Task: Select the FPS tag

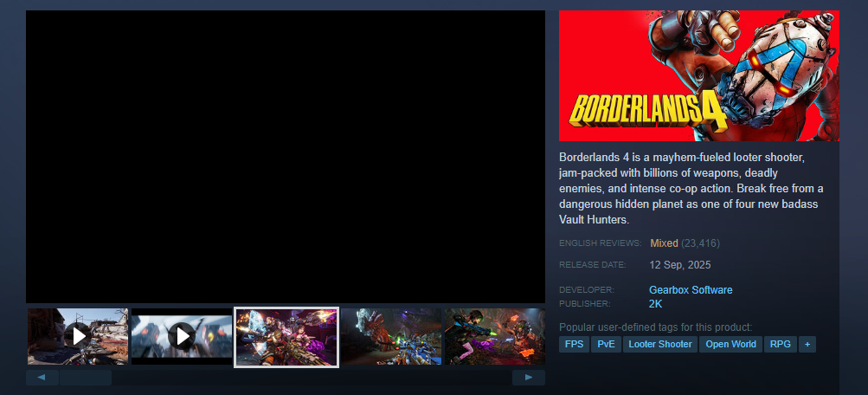Action: click(x=574, y=344)
